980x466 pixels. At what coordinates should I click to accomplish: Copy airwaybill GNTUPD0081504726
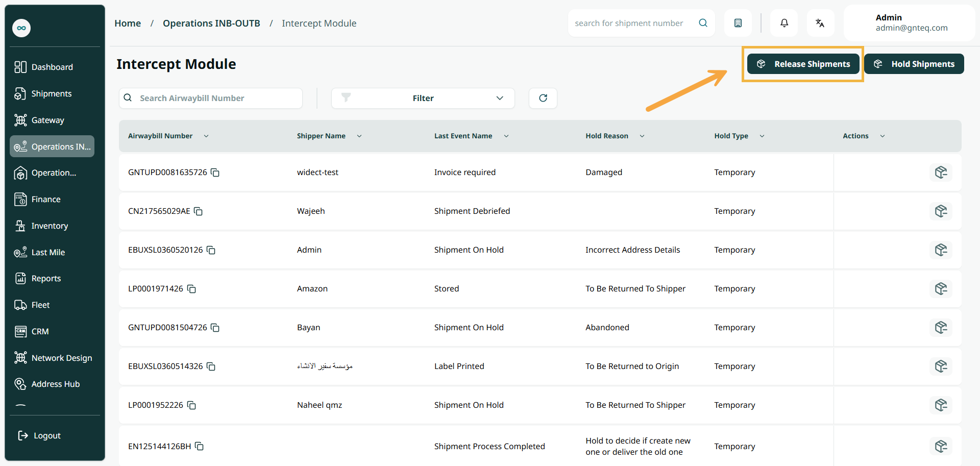point(215,328)
